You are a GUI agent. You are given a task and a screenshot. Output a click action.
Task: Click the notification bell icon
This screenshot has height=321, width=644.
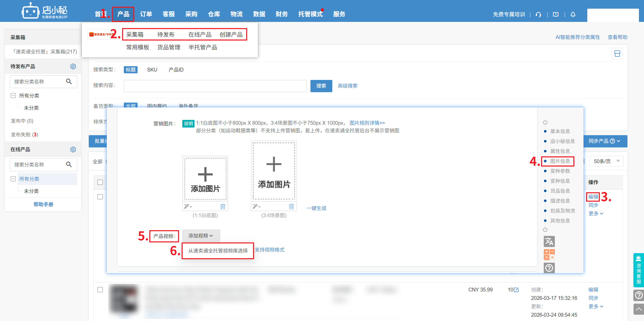click(x=573, y=15)
